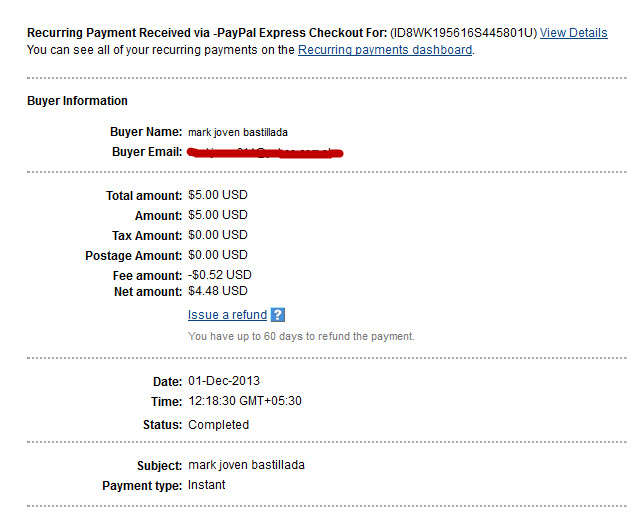Click the transaction ID D8WK195616S445801U
636x527 pixels.
[x=464, y=33]
